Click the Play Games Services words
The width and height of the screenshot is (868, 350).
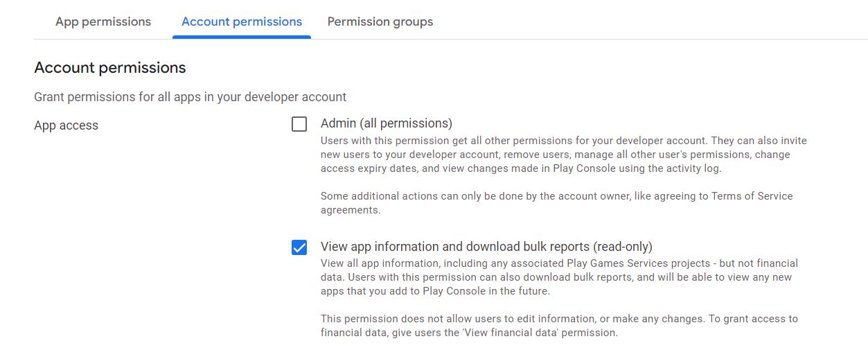(x=616, y=263)
